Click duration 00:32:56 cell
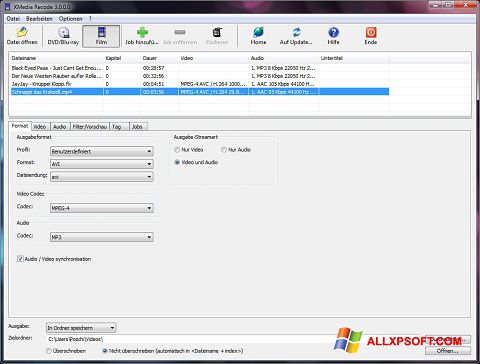Screen dimensions: 480x364 [153, 76]
